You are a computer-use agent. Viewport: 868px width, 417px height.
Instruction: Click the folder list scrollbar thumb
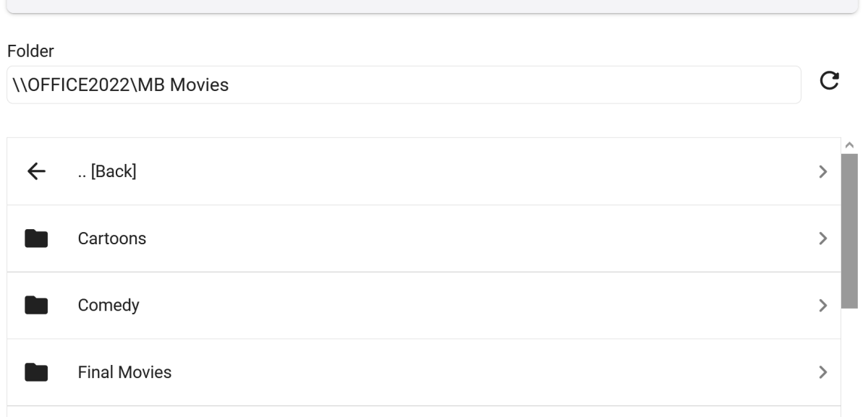tap(849, 230)
